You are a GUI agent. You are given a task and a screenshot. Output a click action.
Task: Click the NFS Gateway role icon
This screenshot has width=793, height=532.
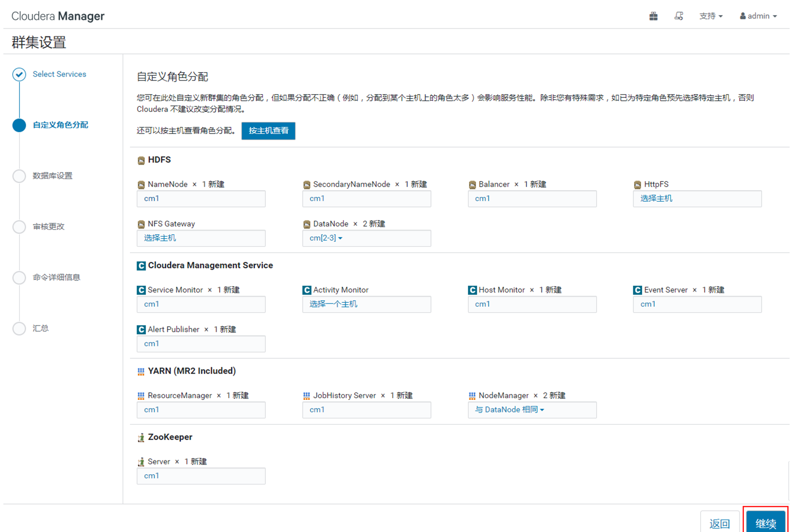point(141,224)
